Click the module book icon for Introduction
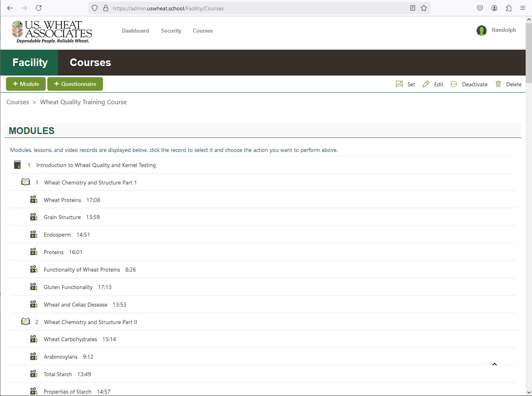The width and height of the screenshot is (532, 396). click(x=17, y=165)
